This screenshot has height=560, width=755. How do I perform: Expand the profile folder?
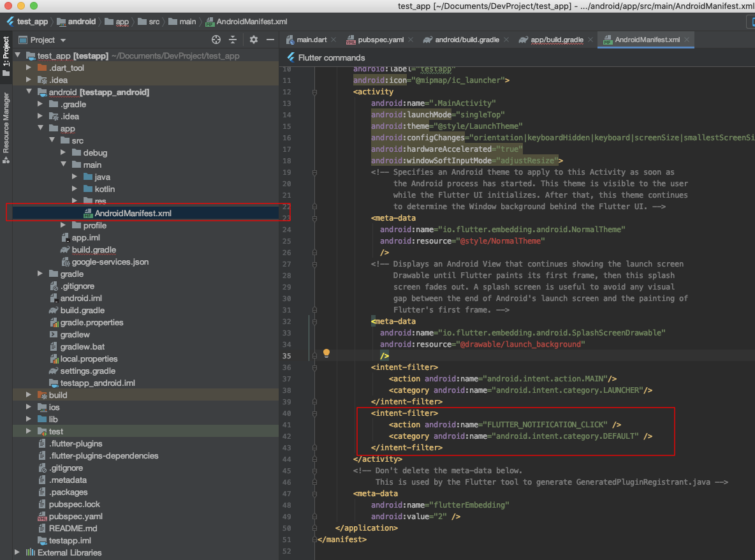click(x=63, y=225)
